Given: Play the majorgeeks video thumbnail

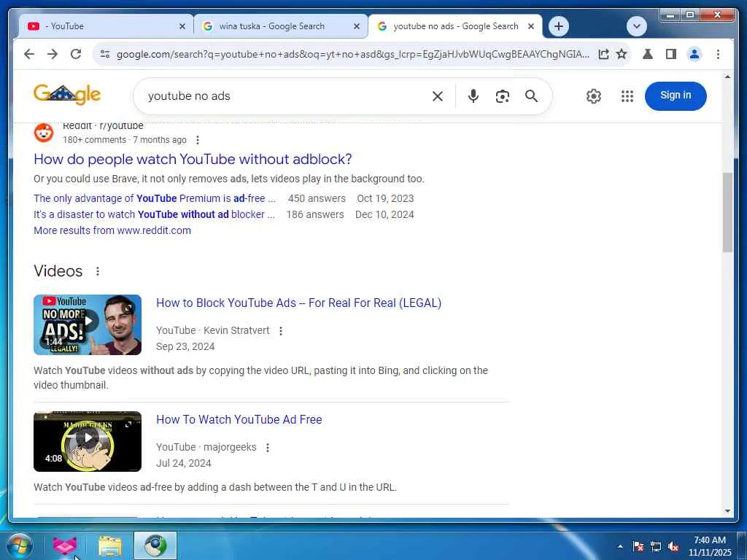Looking at the screenshot, I should pos(88,441).
